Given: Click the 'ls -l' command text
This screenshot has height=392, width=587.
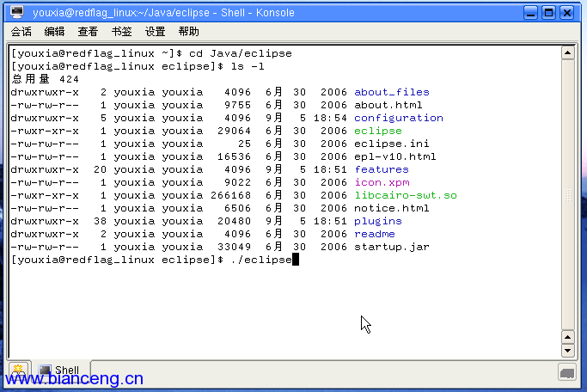Looking at the screenshot, I should click(247, 67).
